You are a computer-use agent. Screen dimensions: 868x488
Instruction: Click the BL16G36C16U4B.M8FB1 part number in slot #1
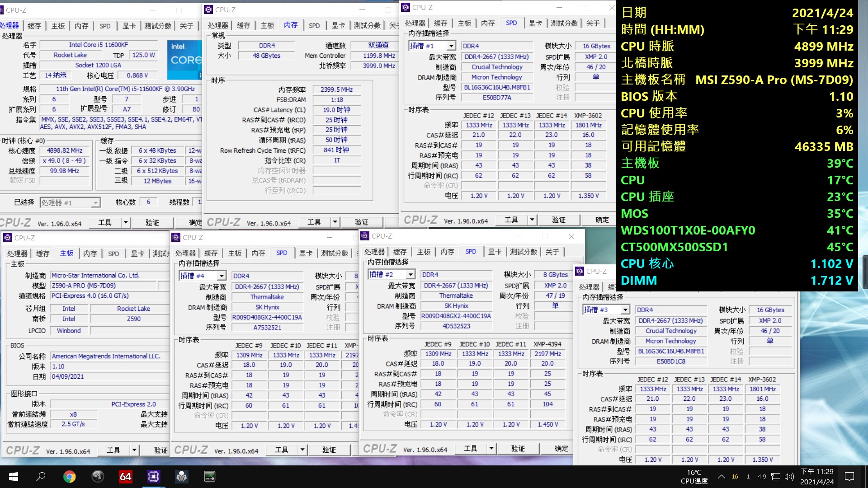coord(497,87)
